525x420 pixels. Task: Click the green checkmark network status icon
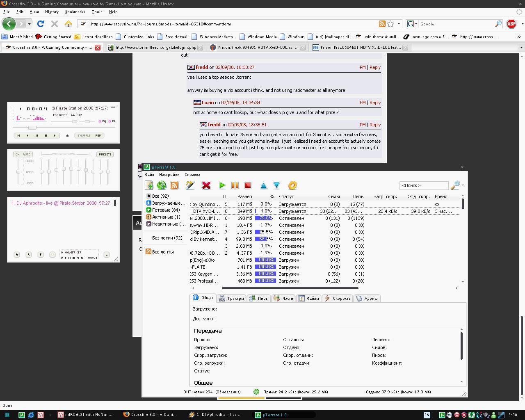[x=256, y=392]
